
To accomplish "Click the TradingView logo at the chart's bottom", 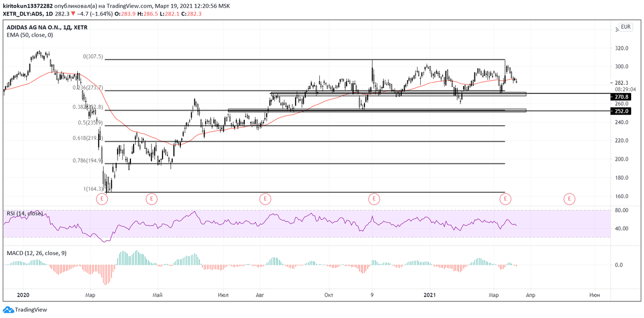I will click(x=25, y=309).
